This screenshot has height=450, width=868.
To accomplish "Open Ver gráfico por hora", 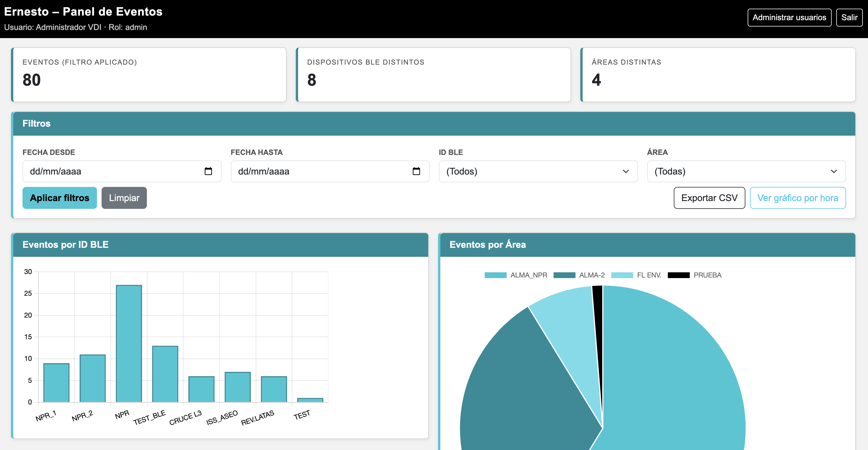I will (x=798, y=198).
